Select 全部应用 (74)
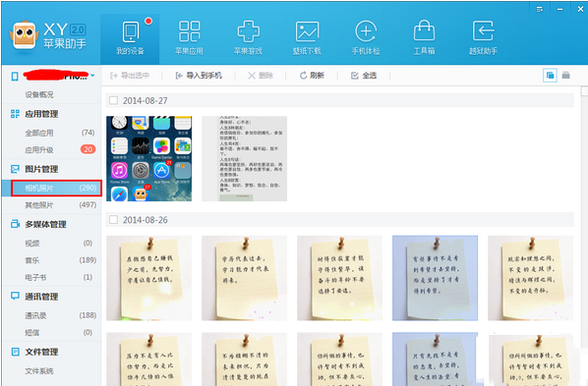The height and width of the screenshot is (386, 588). [52, 133]
